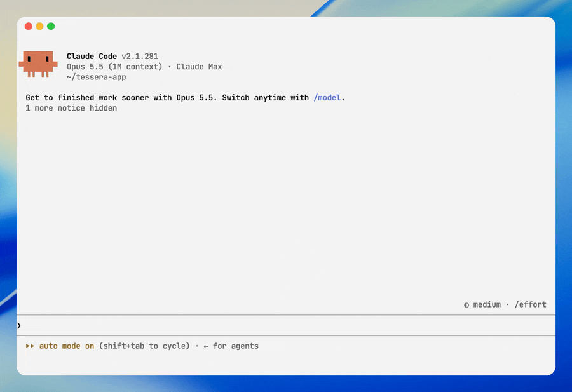Click the red close window button
The image size is (572, 392).
point(29,26)
